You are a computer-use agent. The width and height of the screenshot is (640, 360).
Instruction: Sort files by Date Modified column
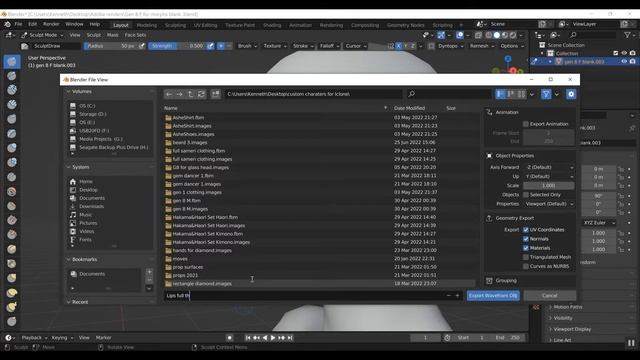(409, 109)
